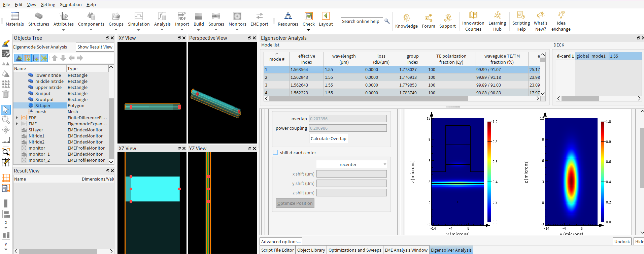Expand the EME tree node
Image resolution: width=644 pixels, height=254 pixels.
coord(17,124)
